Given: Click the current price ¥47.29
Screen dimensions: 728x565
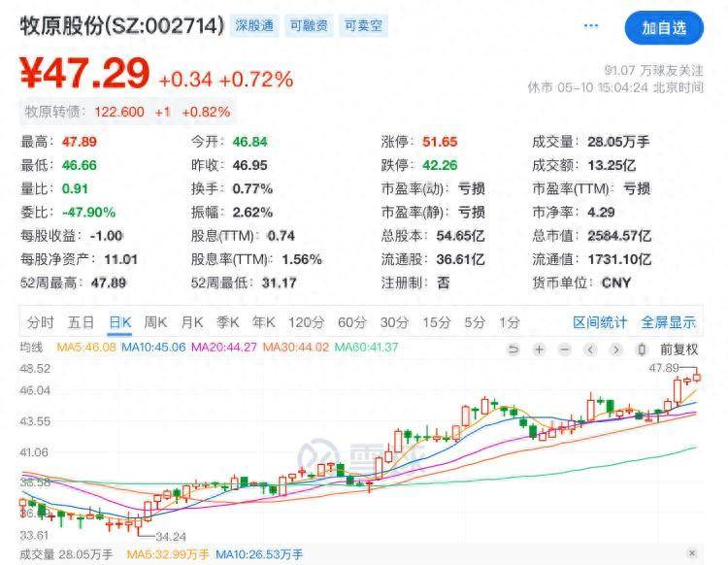Looking at the screenshot, I should (x=84, y=74).
